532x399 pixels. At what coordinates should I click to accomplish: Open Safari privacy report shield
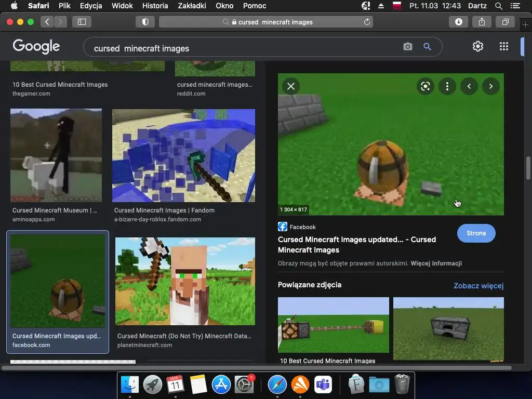tap(145, 22)
